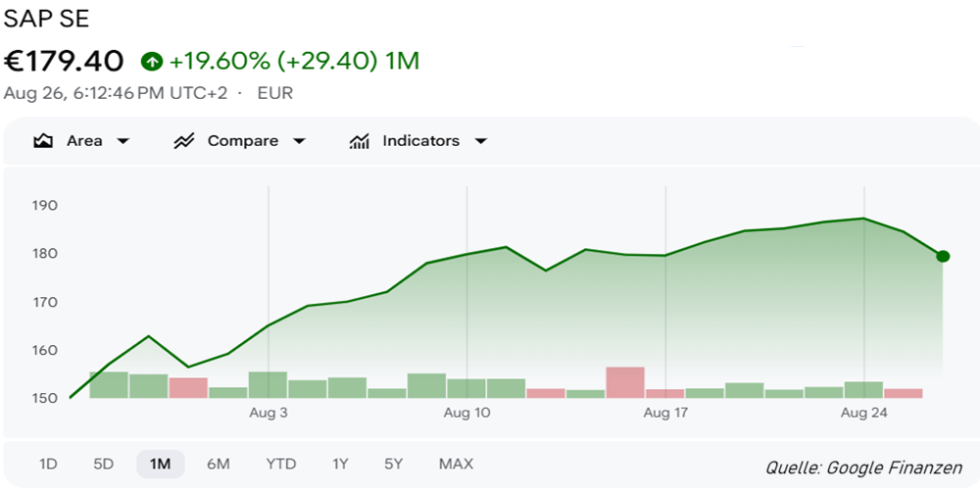The image size is (980, 490).
Task: Click the Aug 3 axis label
Action: [269, 414]
